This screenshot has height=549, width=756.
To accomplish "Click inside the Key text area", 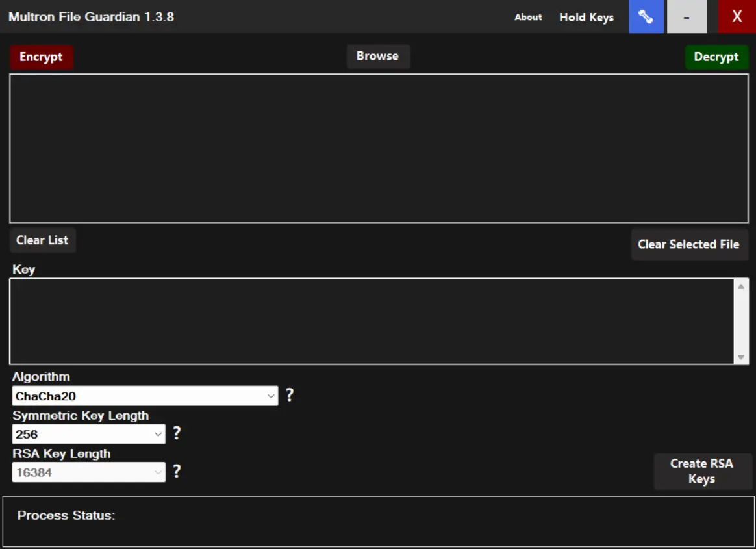I will pos(372,322).
